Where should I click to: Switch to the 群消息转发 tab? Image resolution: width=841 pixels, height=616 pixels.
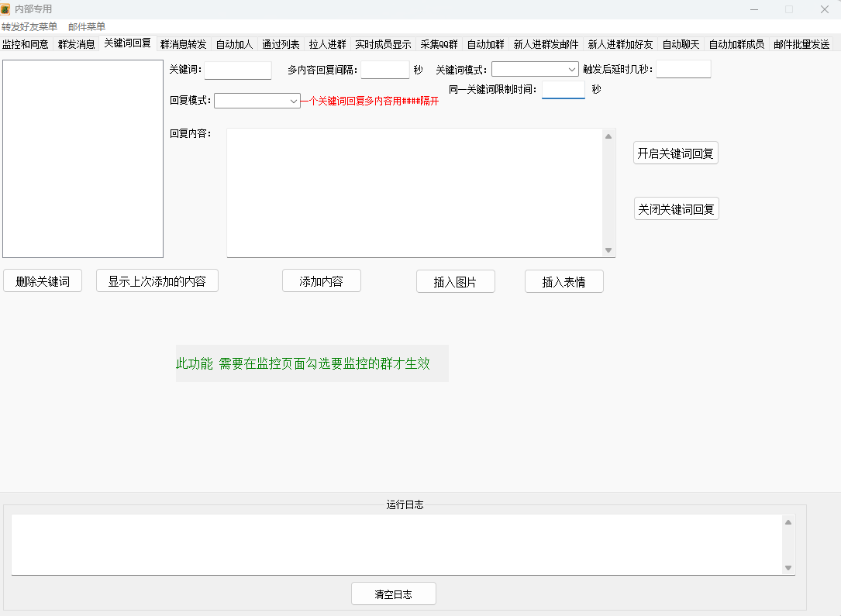point(183,44)
